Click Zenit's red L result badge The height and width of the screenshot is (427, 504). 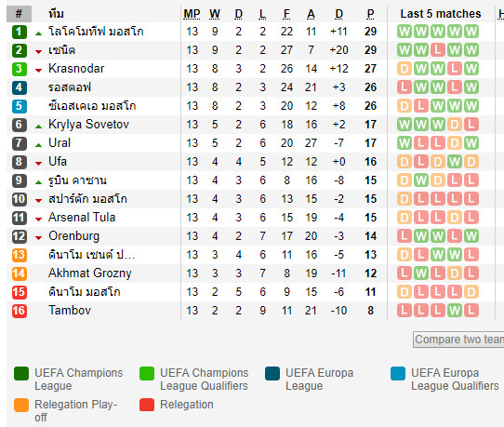pos(437,50)
